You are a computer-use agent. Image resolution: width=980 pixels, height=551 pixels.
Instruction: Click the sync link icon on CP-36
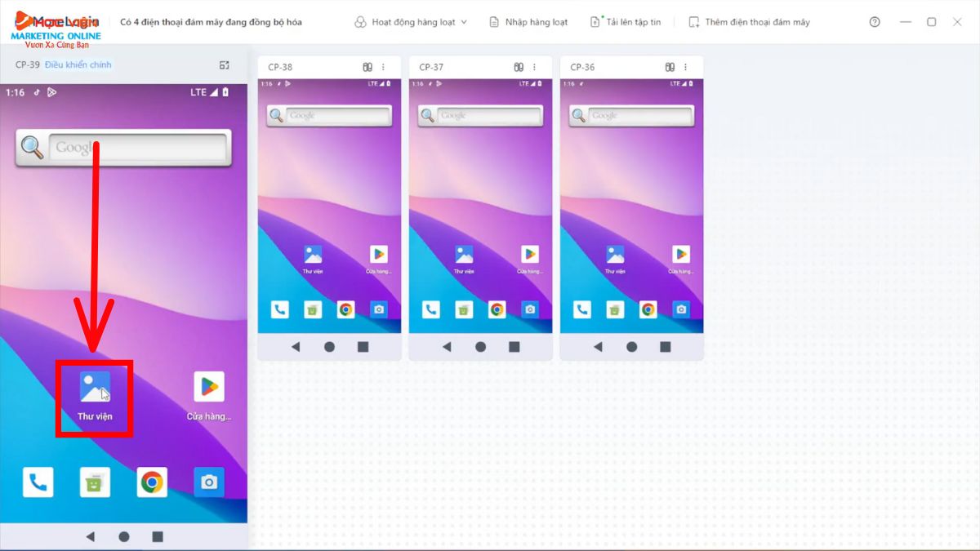tap(670, 67)
